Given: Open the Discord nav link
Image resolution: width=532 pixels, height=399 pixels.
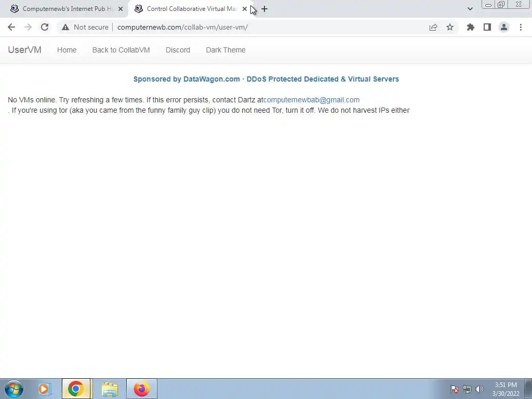Looking at the screenshot, I should 178,50.
